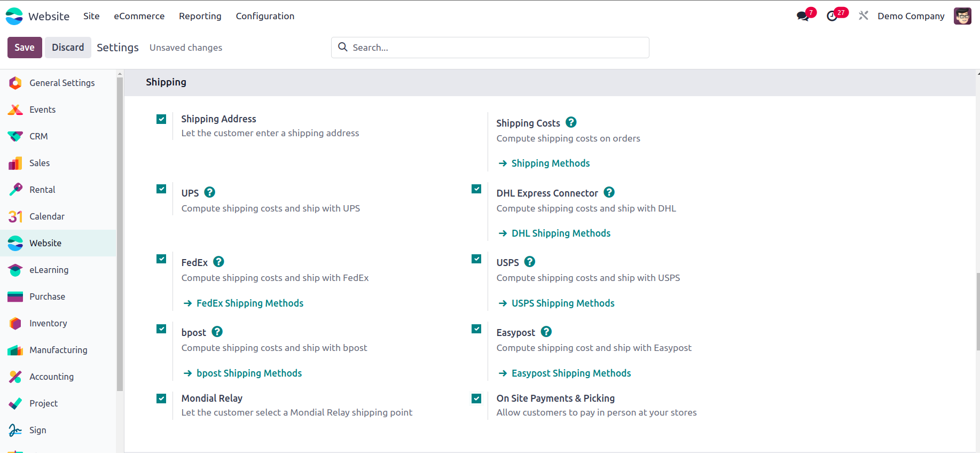Screen dimensions: 980x453
Task: Open help icon next to Easypost
Action: [x=546, y=332]
